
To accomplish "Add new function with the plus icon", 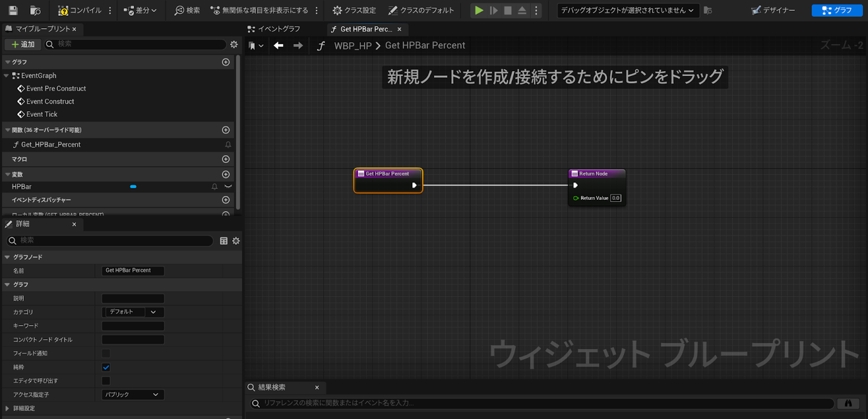I will coord(225,130).
